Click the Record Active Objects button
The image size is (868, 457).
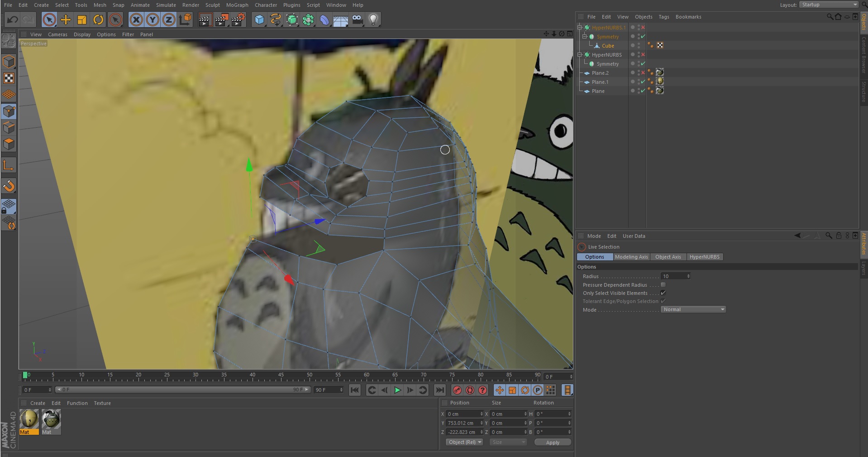click(x=457, y=390)
